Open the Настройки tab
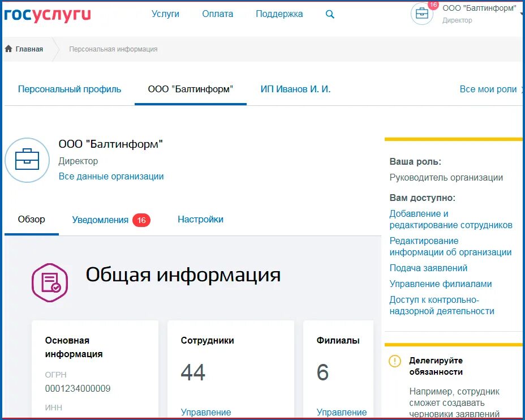 pyautogui.click(x=201, y=220)
